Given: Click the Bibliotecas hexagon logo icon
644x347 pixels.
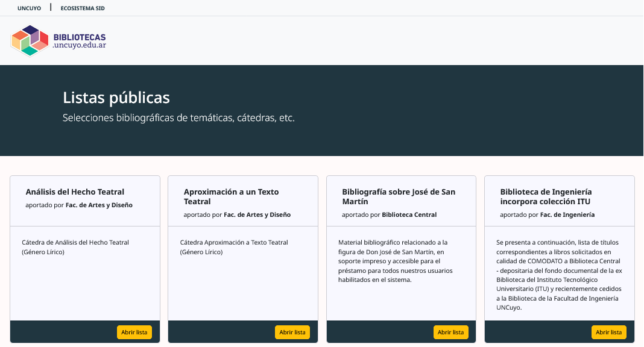Looking at the screenshot, I should pos(30,40).
